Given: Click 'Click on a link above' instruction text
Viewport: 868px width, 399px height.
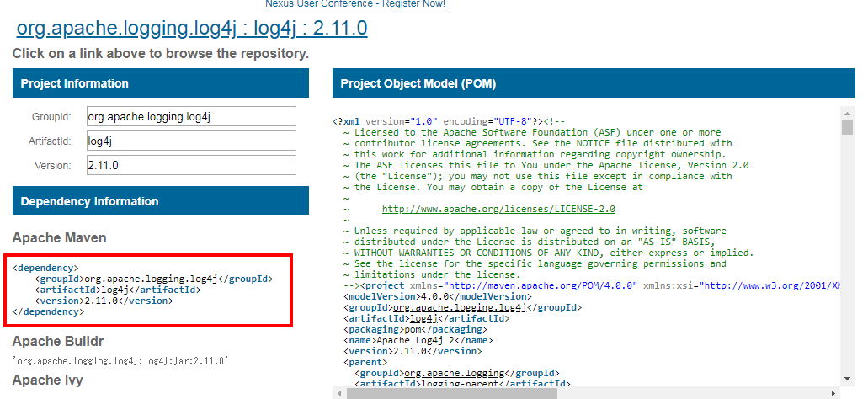Looking at the screenshot, I should click(161, 54).
